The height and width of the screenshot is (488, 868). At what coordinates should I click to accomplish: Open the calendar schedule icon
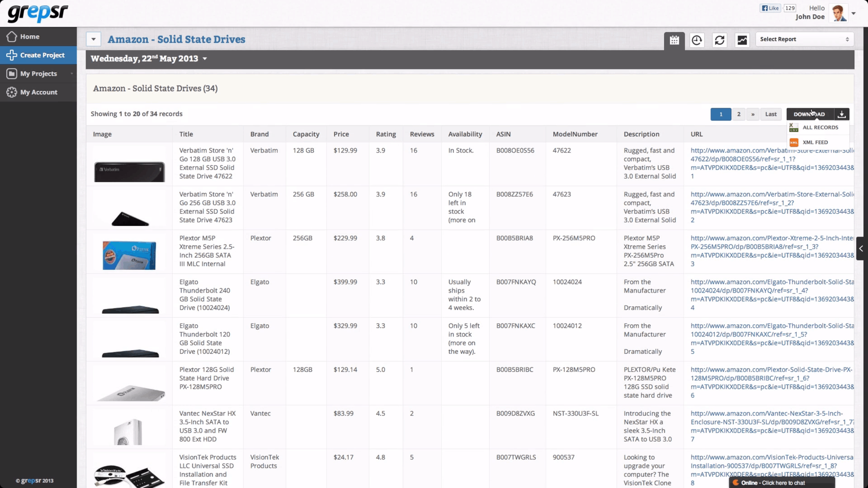coord(675,40)
